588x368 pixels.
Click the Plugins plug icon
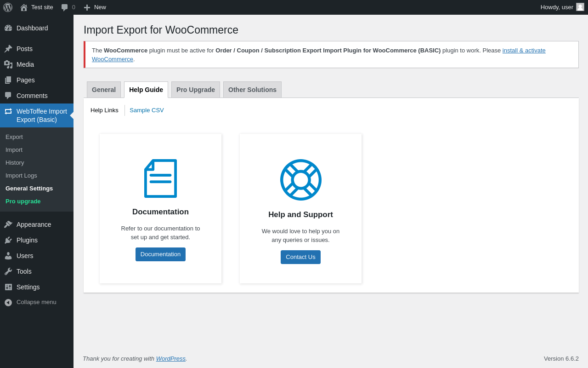coord(8,240)
